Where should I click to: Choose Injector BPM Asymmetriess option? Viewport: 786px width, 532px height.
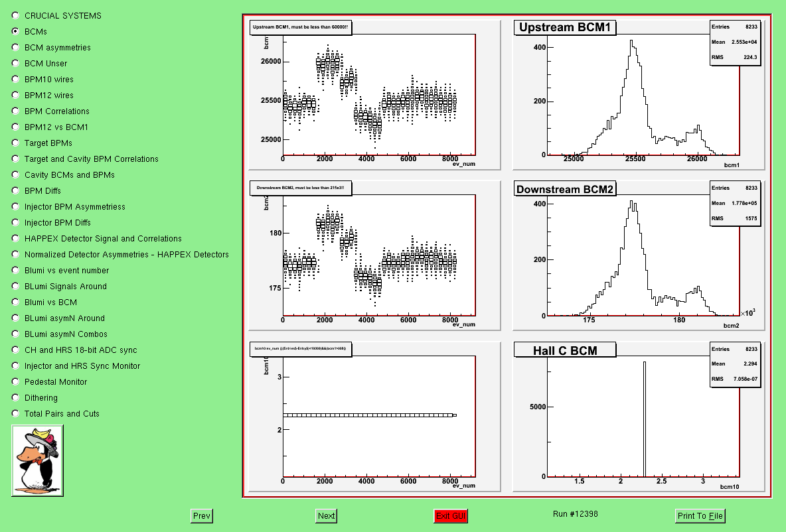(15, 207)
